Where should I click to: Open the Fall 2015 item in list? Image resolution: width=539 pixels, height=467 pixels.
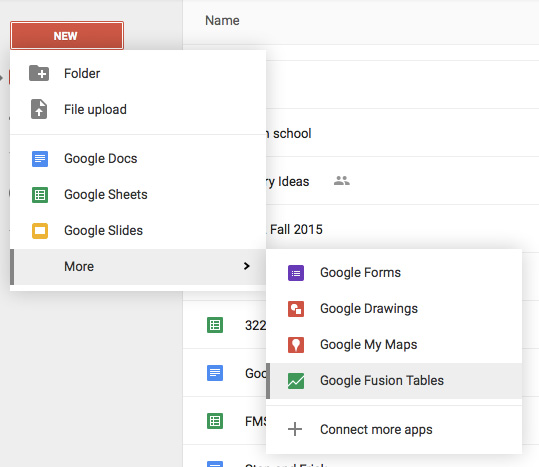coord(296,230)
